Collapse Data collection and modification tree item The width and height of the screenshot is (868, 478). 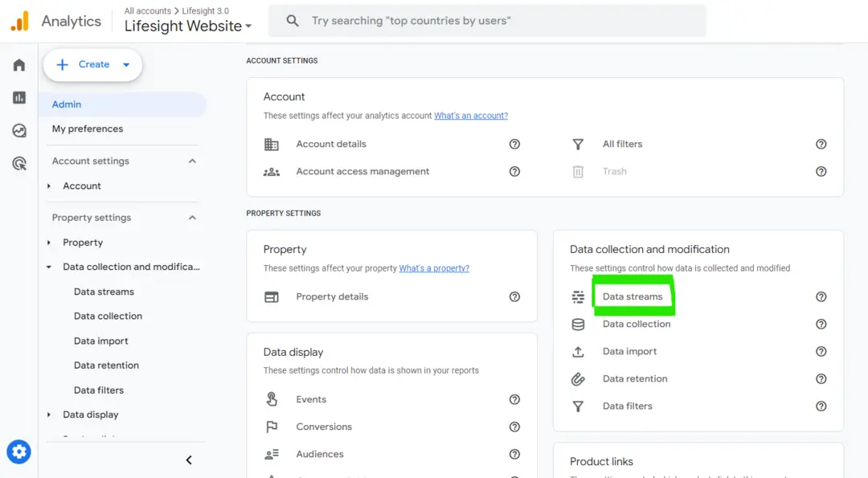49,267
